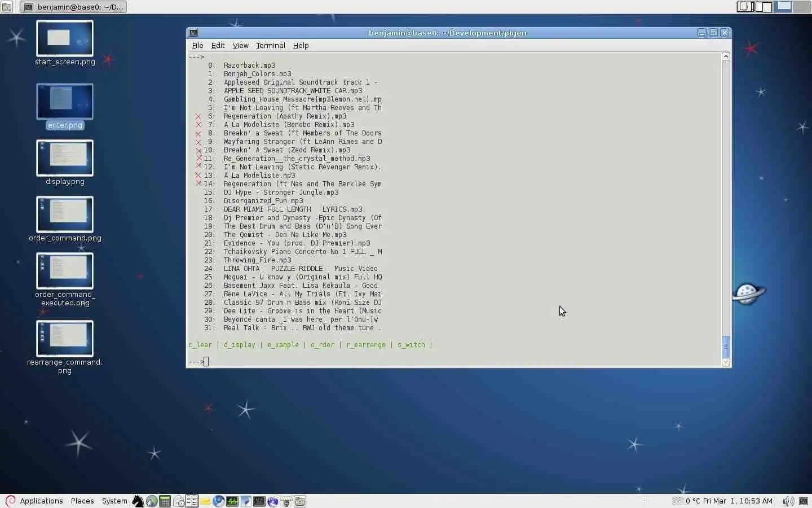Switch to second workspace in pager
812x508 pixels.
coord(764,6)
